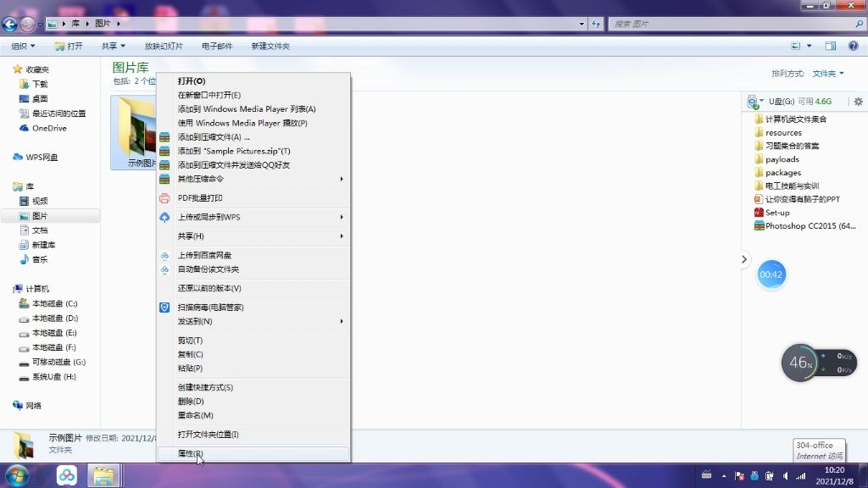Choose 扫描病毒(电脑管家) entry

(253, 307)
